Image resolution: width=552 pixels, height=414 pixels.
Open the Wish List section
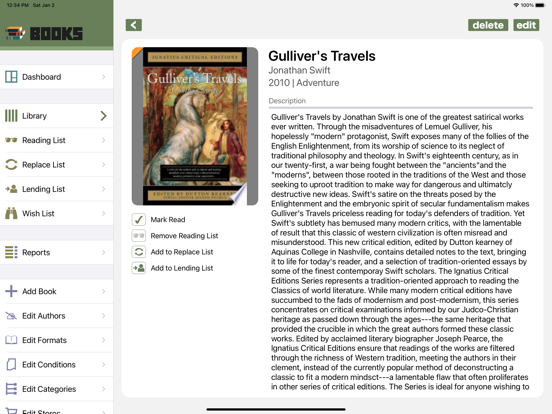56,213
